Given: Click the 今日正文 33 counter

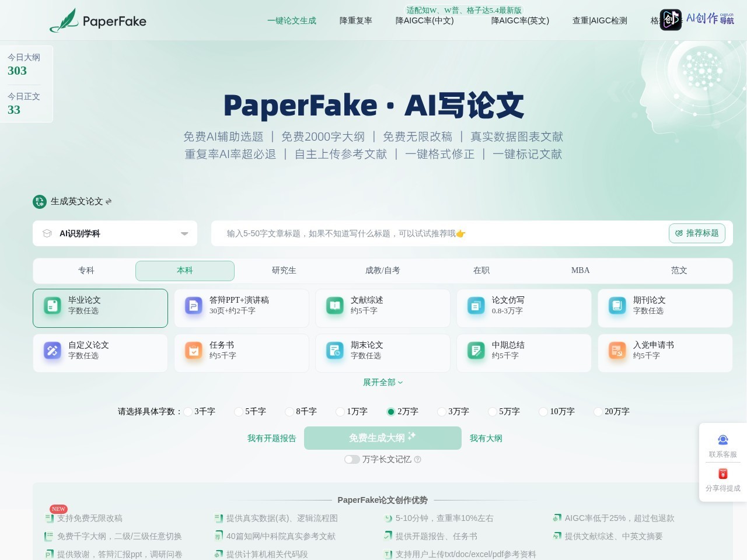Looking at the screenshot, I should tap(24, 103).
